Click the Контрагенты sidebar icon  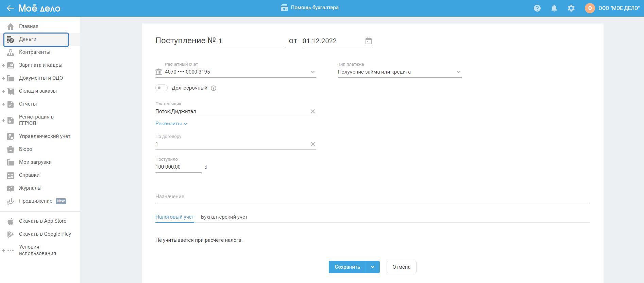[x=11, y=52]
